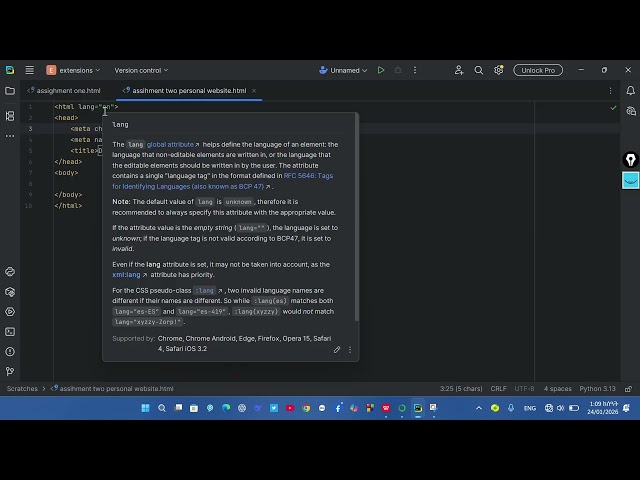640x480 pixels.
Task: Show more tool windows via ellipsis
Action: click(10, 136)
